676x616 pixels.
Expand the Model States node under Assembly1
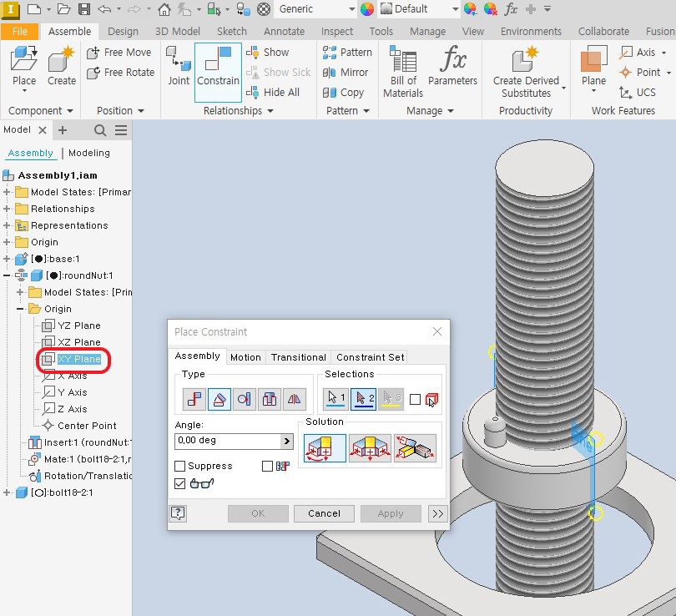(7, 192)
